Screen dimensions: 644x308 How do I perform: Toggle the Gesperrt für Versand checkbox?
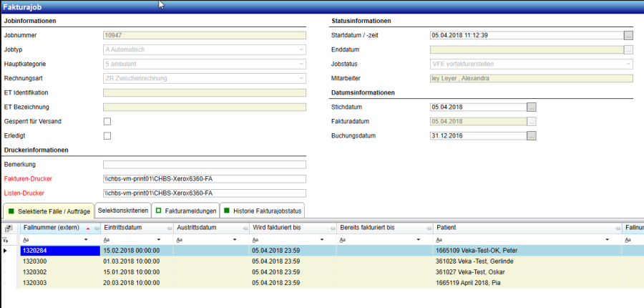(x=107, y=122)
